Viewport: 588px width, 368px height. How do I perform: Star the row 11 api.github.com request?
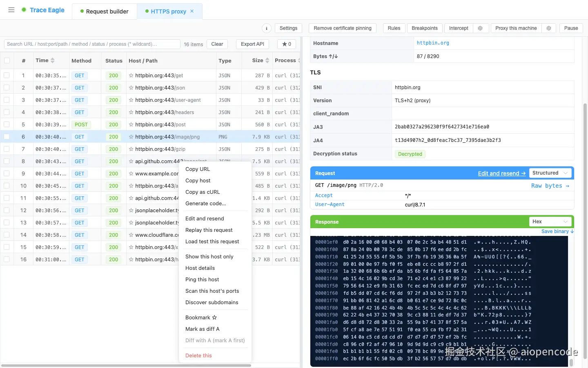tap(131, 198)
